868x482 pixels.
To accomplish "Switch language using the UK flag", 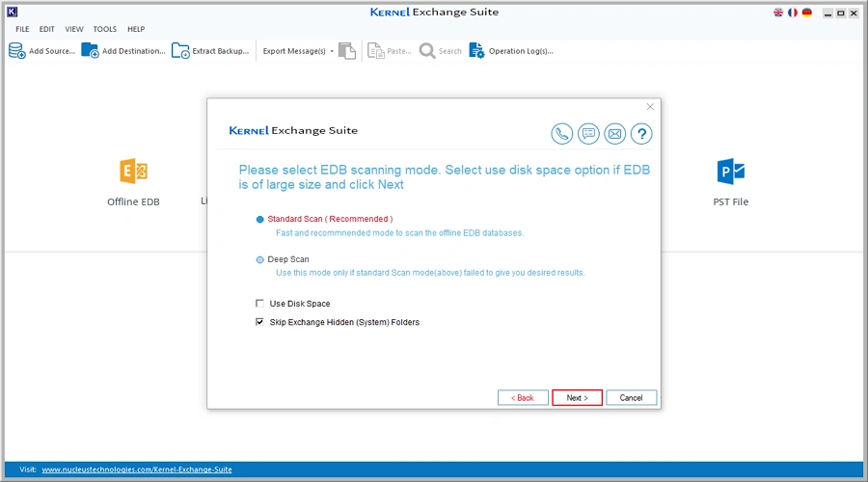I will tap(778, 13).
